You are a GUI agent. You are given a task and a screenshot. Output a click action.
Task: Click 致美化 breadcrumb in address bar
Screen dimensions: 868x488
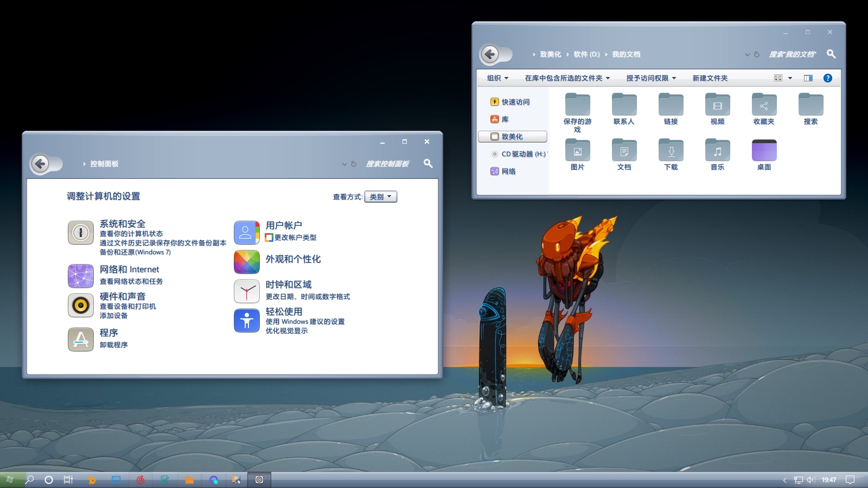tap(551, 54)
